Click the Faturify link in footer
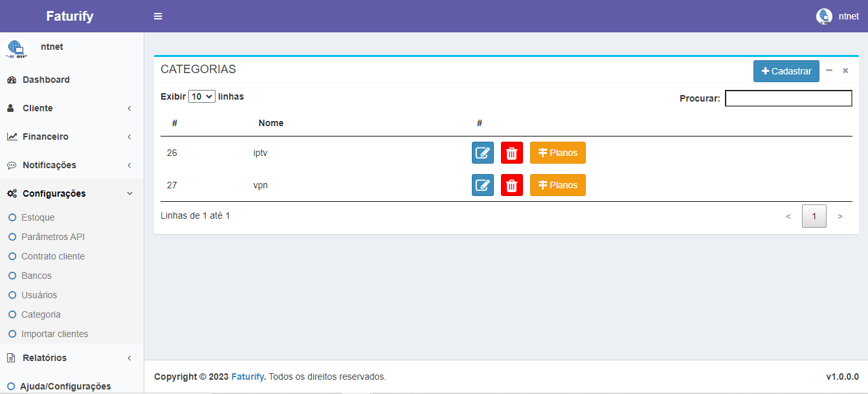868x394 pixels. click(x=247, y=377)
